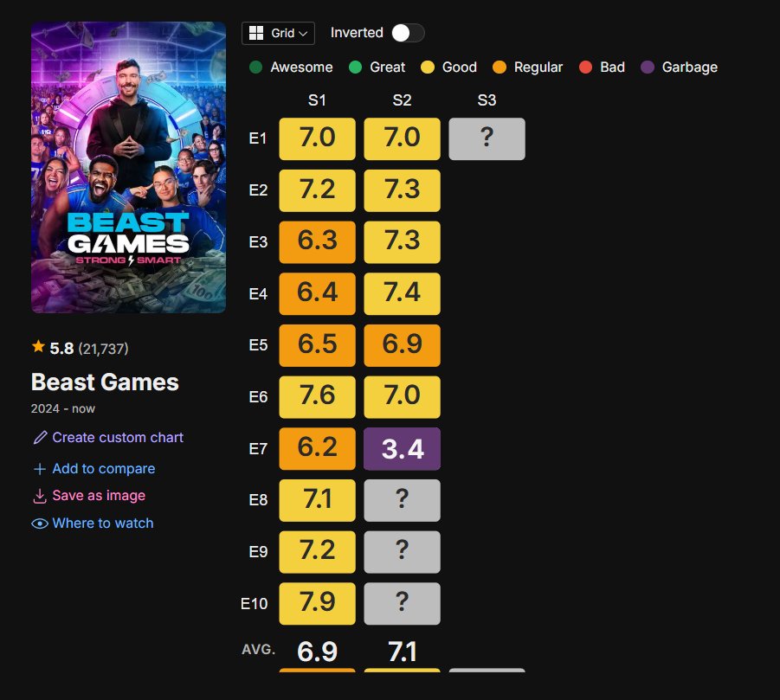This screenshot has height=700, width=780.
Task: Click the 2024 - now year text
Action: pyautogui.click(x=62, y=408)
